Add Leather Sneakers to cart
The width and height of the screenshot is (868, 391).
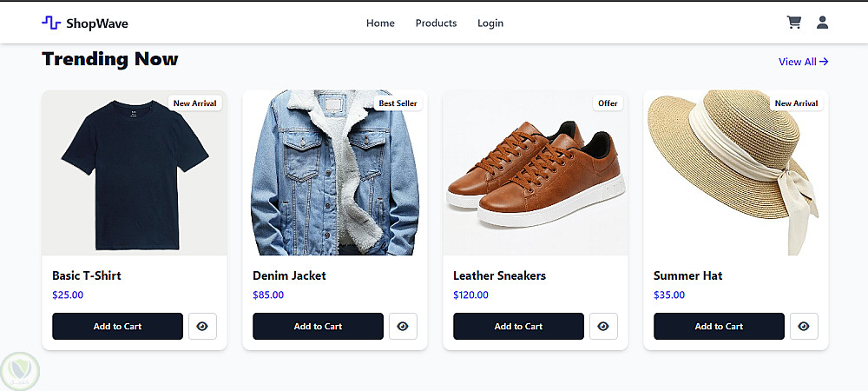[x=518, y=327]
